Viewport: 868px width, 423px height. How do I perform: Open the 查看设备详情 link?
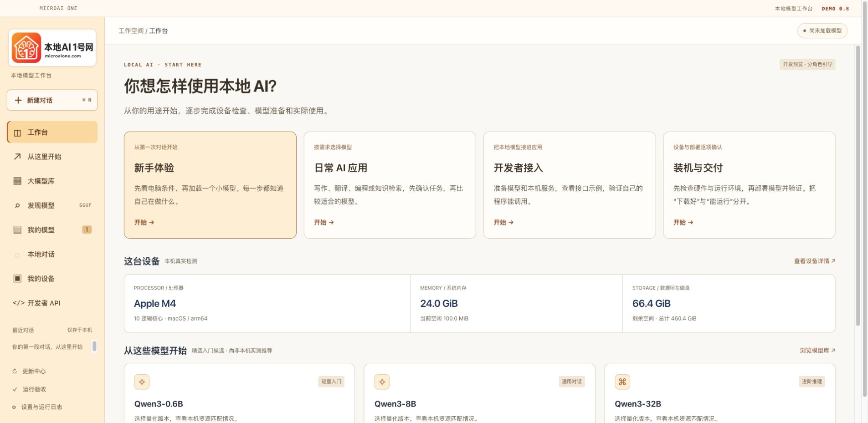(x=815, y=261)
